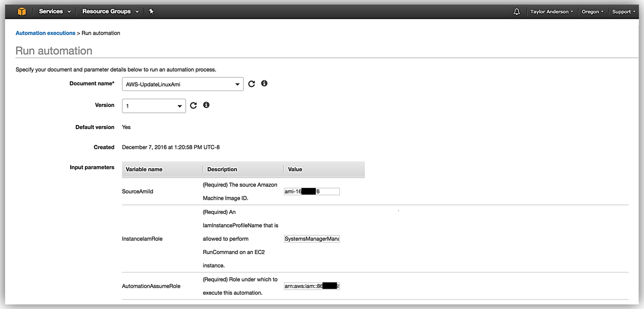
Task: Refresh the Document name list
Action: [251, 84]
